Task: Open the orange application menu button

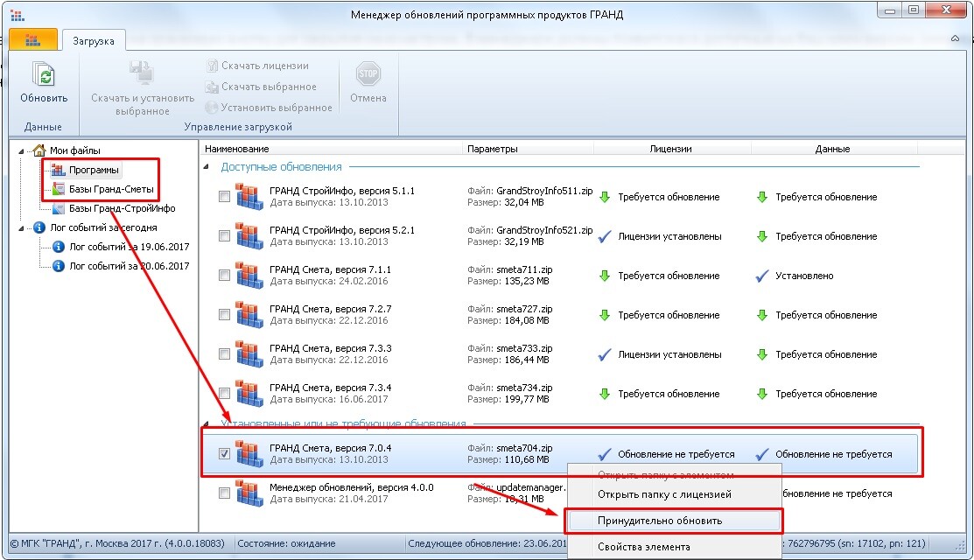Action: tap(33, 40)
